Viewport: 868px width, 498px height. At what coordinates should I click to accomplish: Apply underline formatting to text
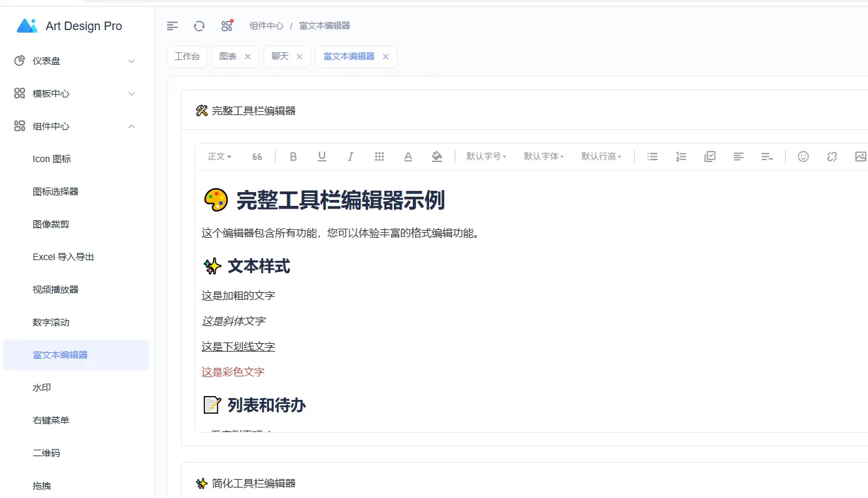tap(322, 156)
